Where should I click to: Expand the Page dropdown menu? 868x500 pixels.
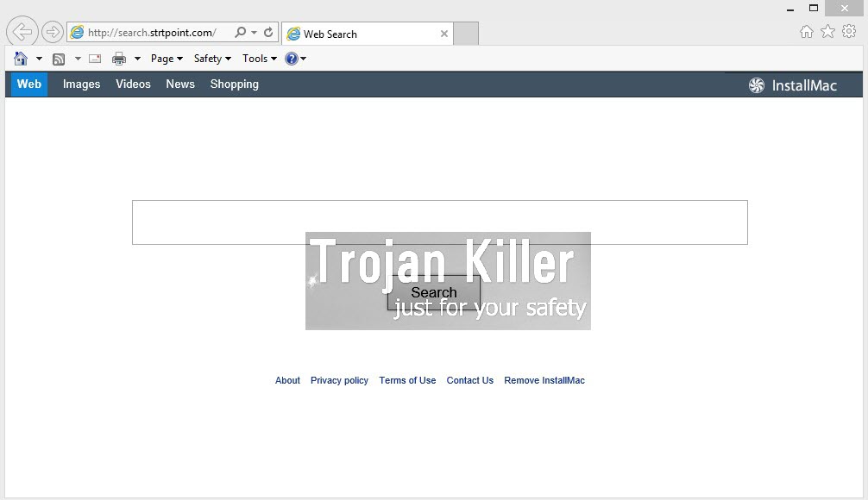click(167, 59)
